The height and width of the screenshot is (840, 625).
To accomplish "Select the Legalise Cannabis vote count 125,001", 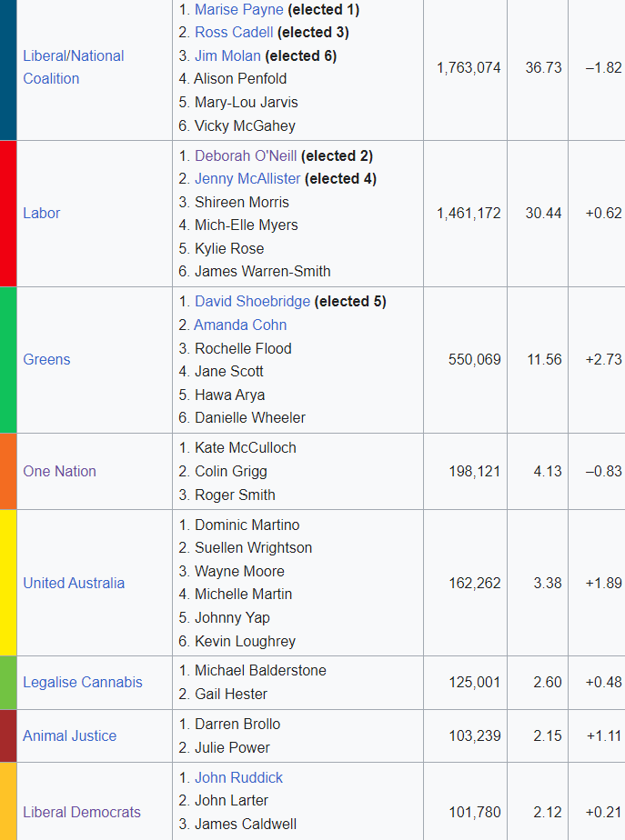I will point(474,683).
